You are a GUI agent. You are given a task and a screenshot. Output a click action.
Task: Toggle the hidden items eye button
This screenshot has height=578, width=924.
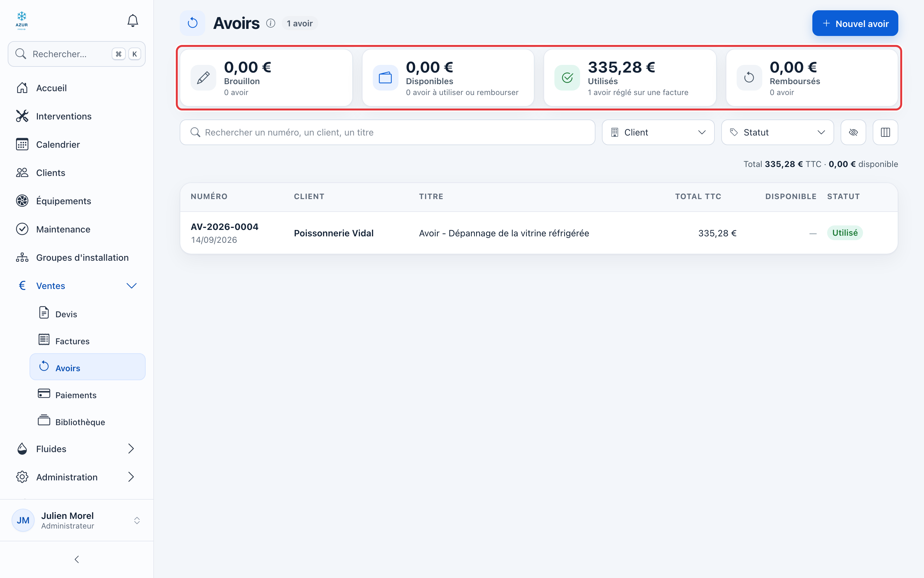click(853, 132)
